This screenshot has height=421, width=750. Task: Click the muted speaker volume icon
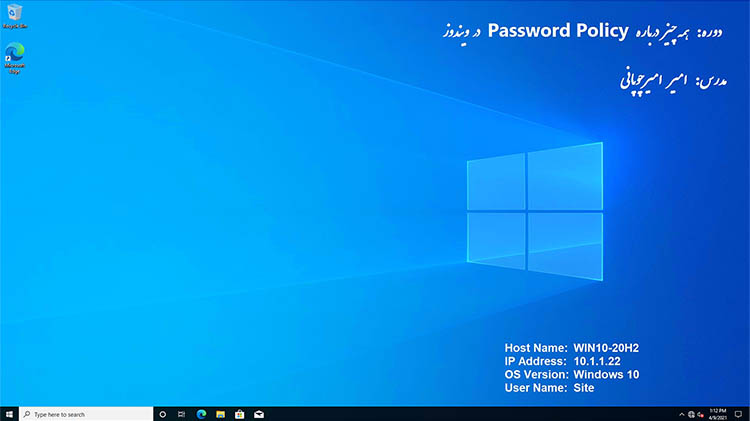700,414
